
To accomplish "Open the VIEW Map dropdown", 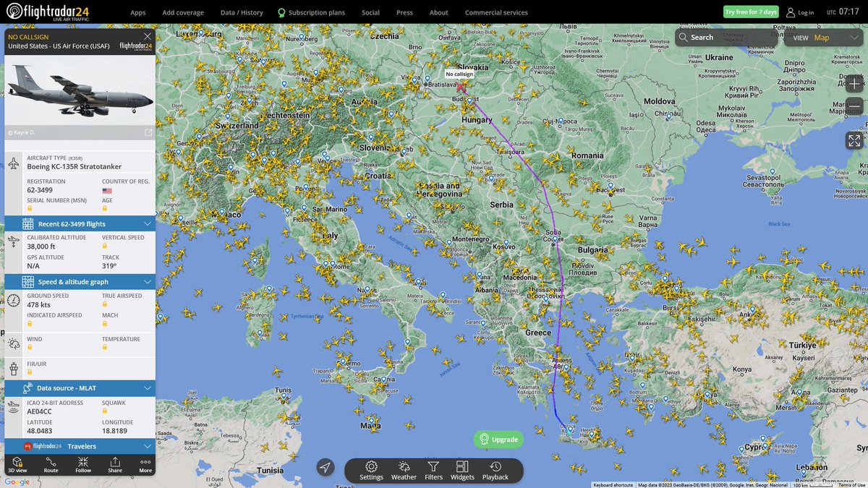I will point(822,38).
